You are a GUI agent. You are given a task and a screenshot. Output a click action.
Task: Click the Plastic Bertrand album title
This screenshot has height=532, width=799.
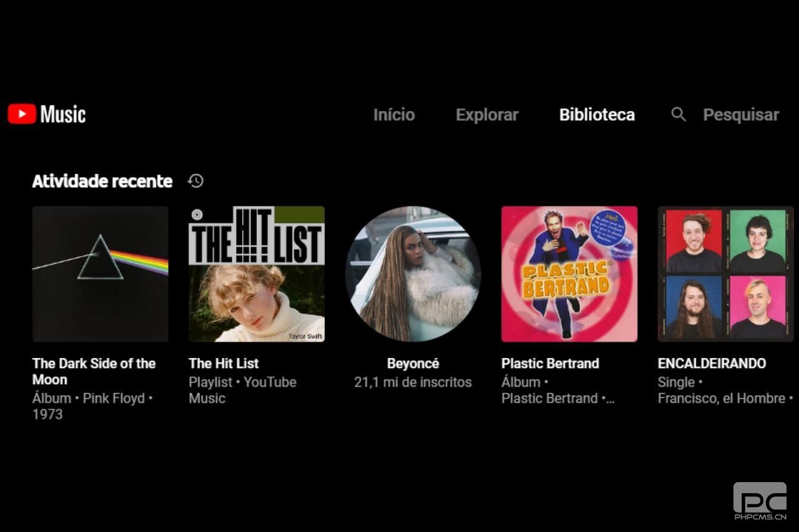pos(550,363)
